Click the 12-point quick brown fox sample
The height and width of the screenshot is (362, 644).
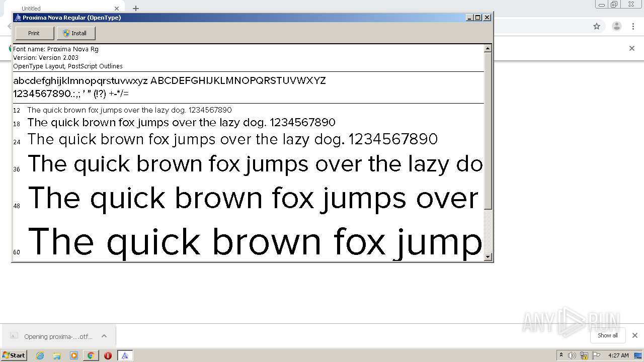[x=129, y=110]
